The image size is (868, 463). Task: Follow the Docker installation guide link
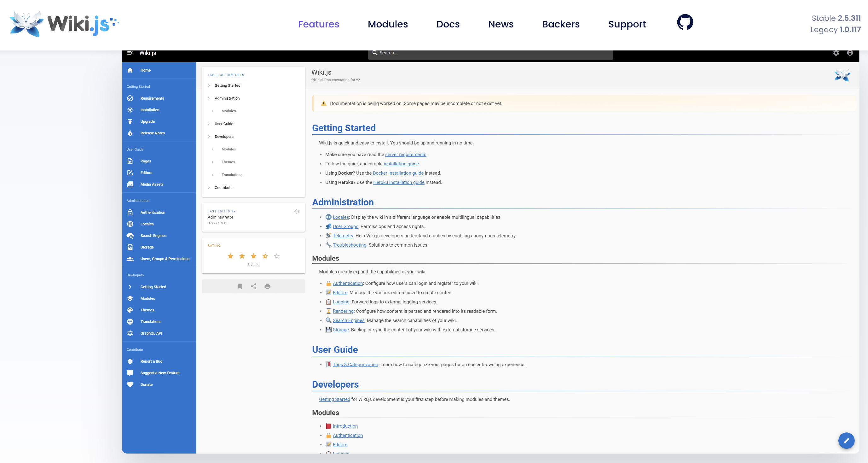(x=398, y=173)
